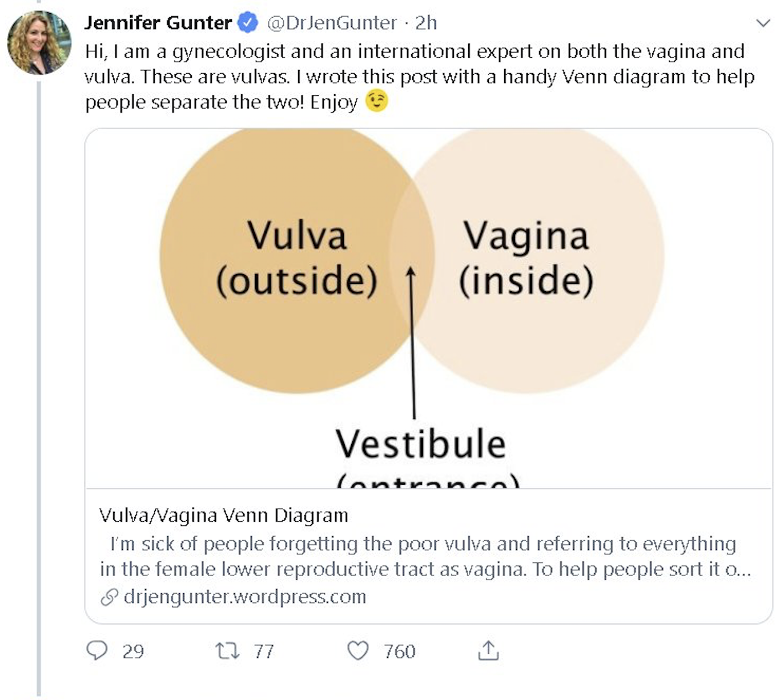Click the share upload arrow icon
This screenshot has height=700, width=780.
click(x=488, y=650)
